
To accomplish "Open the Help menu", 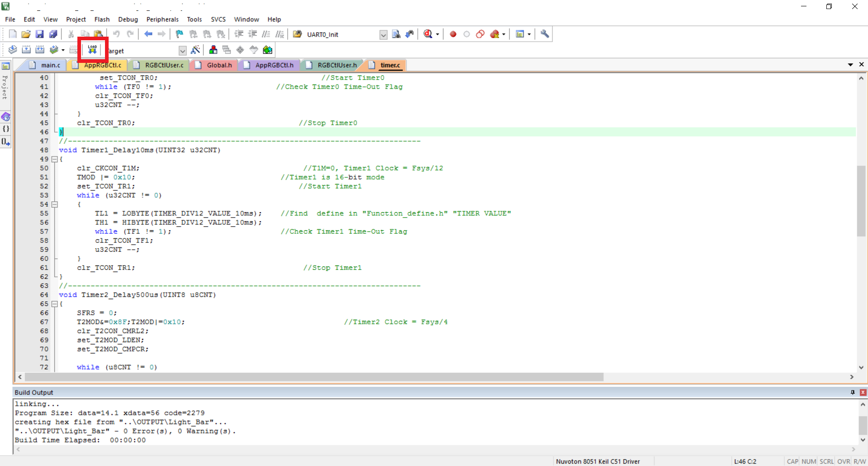I will tap(274, 19).
